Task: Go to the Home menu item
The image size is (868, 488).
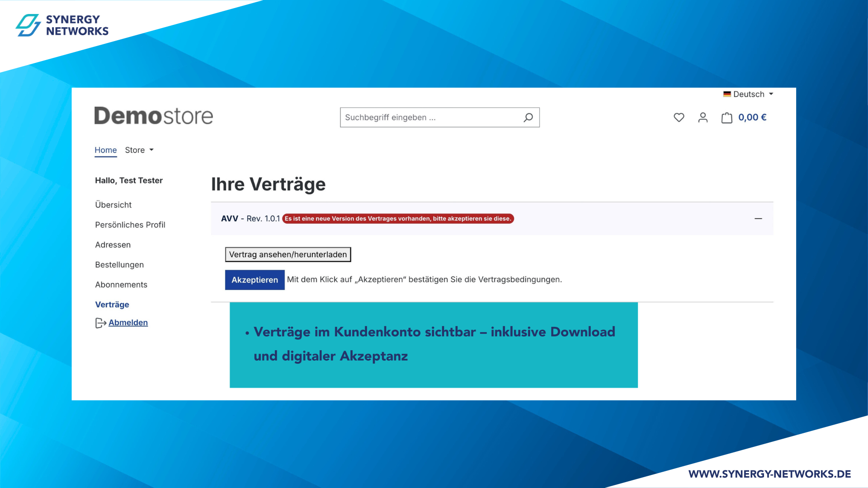Action: [105, 150]
